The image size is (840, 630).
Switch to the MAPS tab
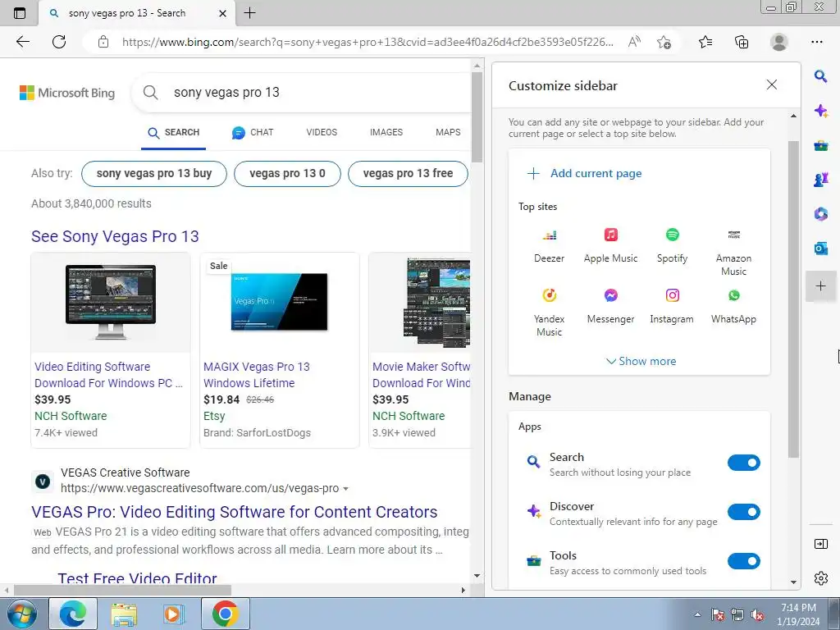click(x=448, y=132)
